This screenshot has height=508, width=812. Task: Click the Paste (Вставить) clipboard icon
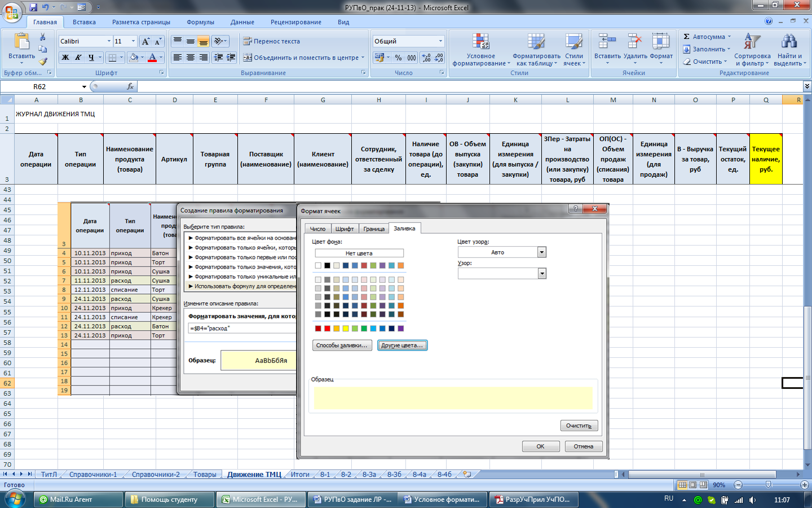[x=21, y=42]
